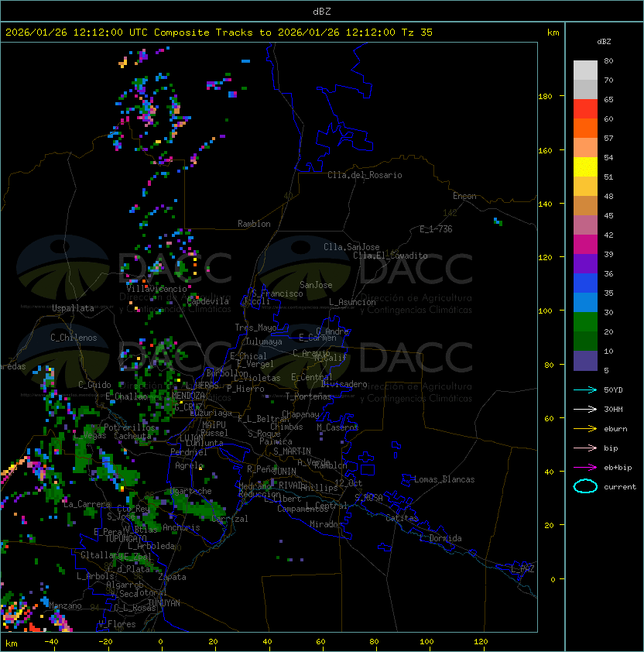The height and width of the screenshot is (652, 644).
Task: Click the 'La_Carrera' place label
Action: (x=87, y=504)
